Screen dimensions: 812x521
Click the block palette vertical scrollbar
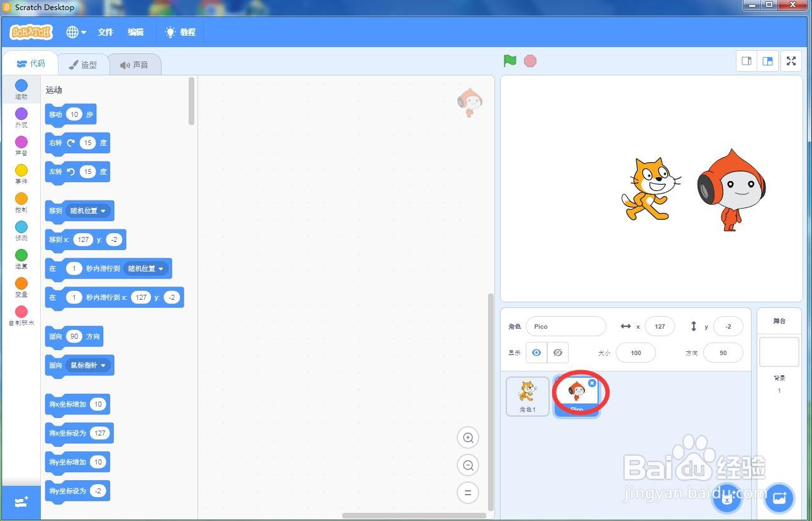click(192, 101)
